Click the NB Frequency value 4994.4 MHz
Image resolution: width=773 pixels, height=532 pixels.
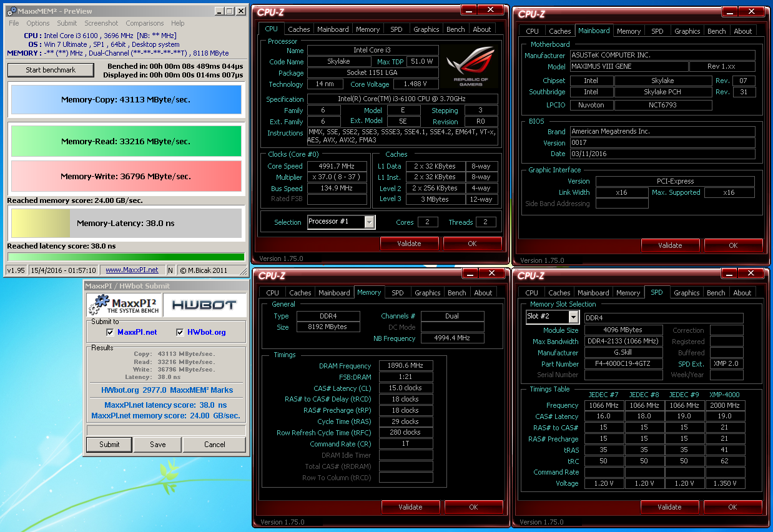(x=453, y=338)
